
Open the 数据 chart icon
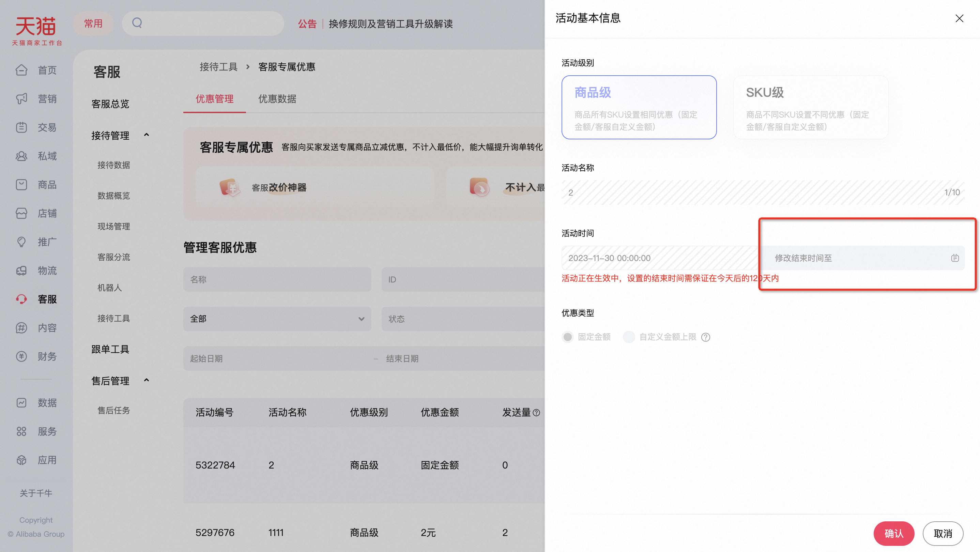(21, 402)
